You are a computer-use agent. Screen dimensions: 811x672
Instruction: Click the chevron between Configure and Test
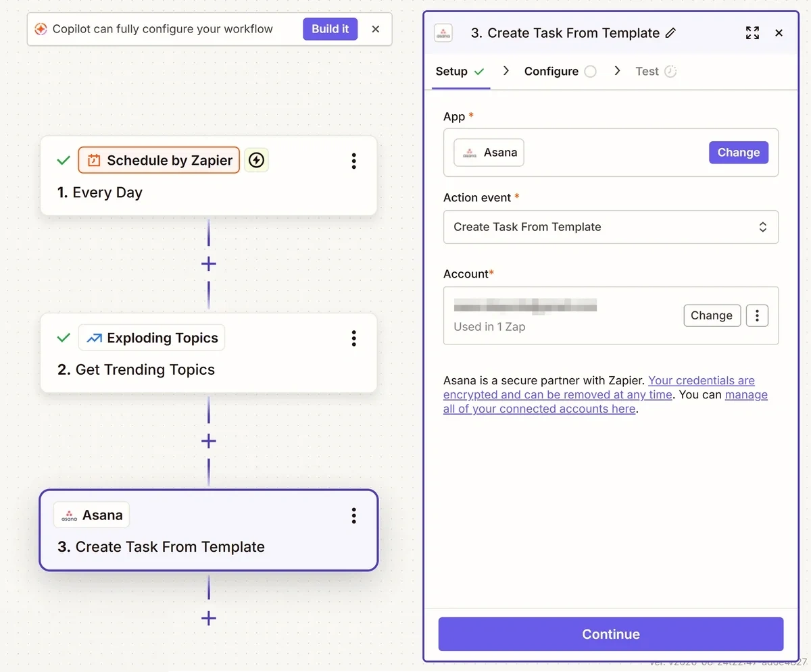617,71
